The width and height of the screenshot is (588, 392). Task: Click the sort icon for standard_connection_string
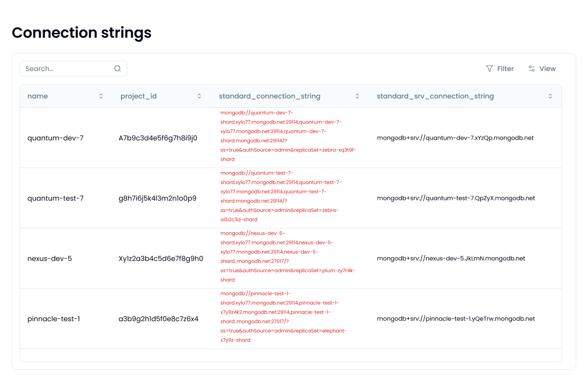[357, 96]
